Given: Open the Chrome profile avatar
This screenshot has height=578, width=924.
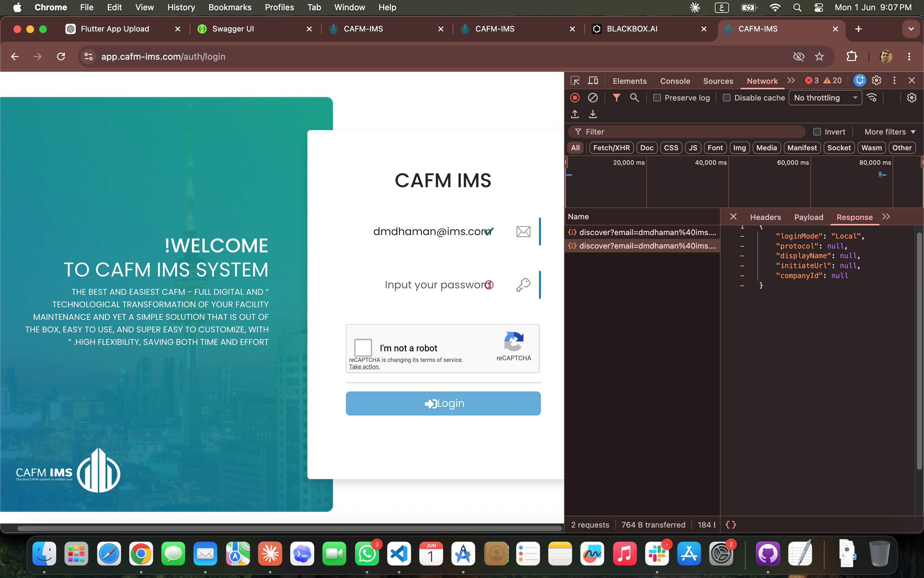Looking at the screenshot, I should (886, 57).
